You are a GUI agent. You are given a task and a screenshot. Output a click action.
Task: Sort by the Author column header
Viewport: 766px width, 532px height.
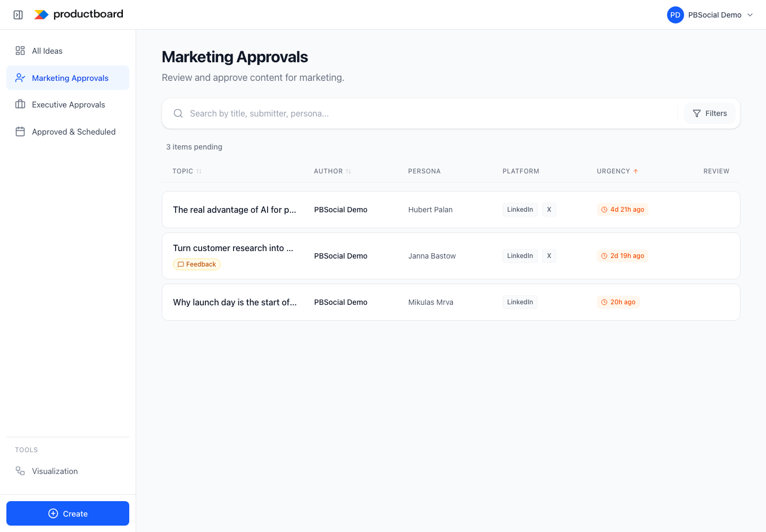point(332,171)
